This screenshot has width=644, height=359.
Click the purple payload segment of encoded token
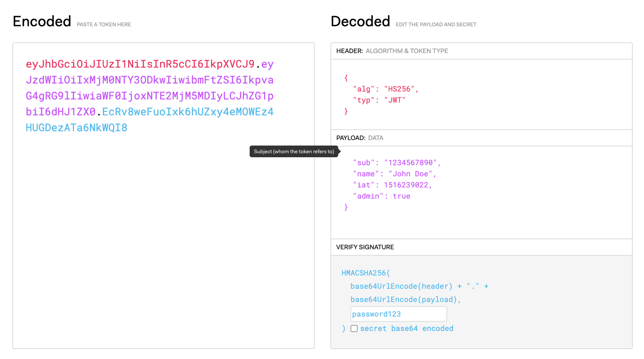tap(149, 88)
